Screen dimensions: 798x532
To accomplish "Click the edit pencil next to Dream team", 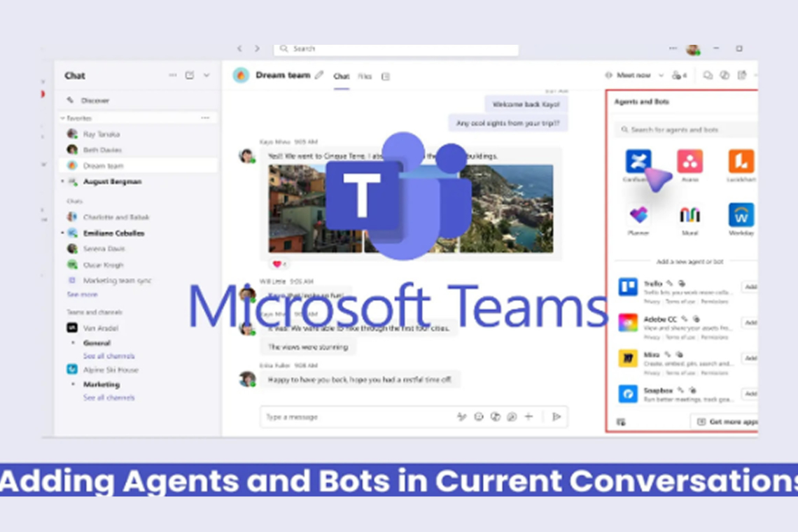I will pos(318,74).
